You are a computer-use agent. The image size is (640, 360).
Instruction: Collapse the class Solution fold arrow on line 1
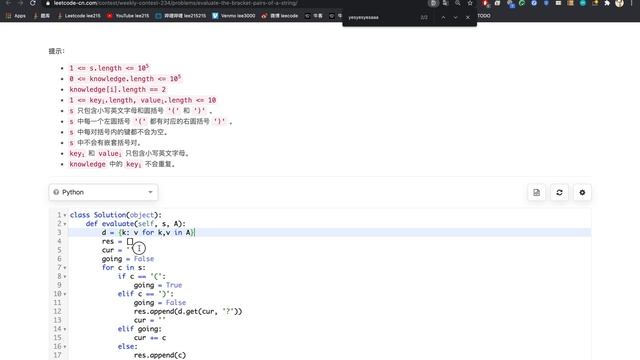point(65,215)
